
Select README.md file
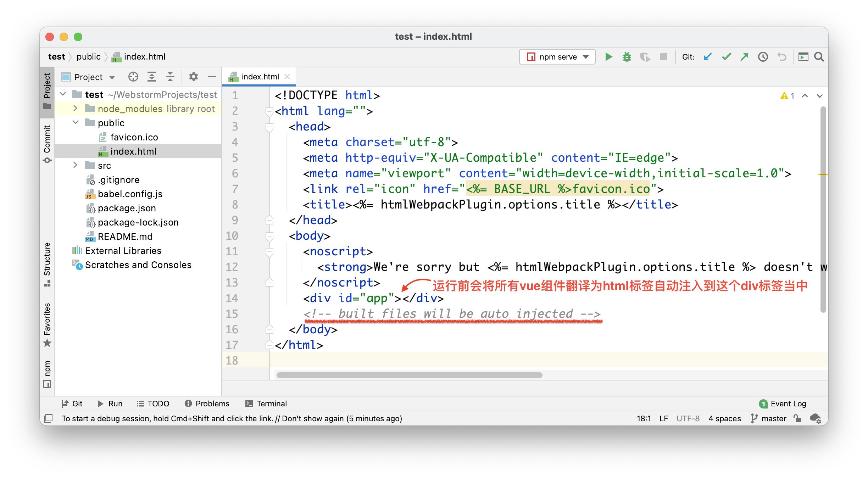point(138,236)
